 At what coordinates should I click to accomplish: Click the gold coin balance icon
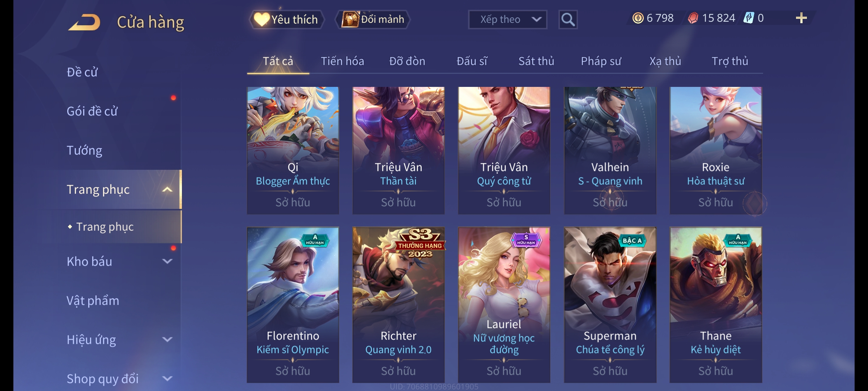pos(638,18)
